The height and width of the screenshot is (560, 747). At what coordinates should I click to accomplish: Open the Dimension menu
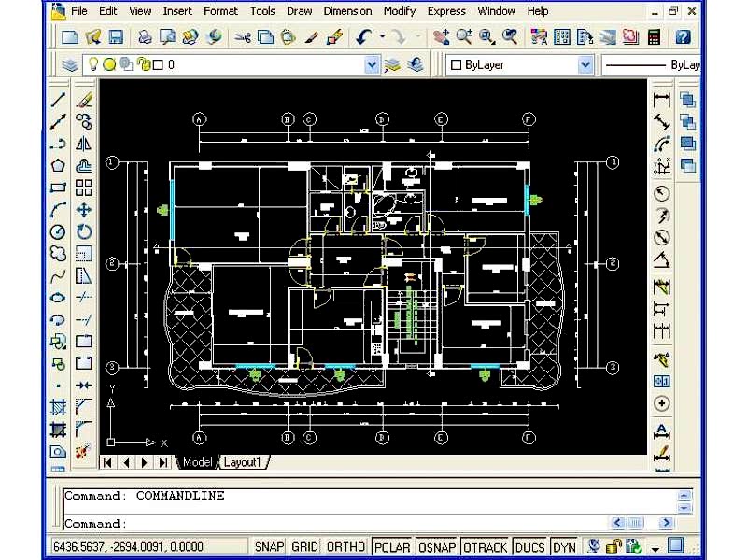347,11
